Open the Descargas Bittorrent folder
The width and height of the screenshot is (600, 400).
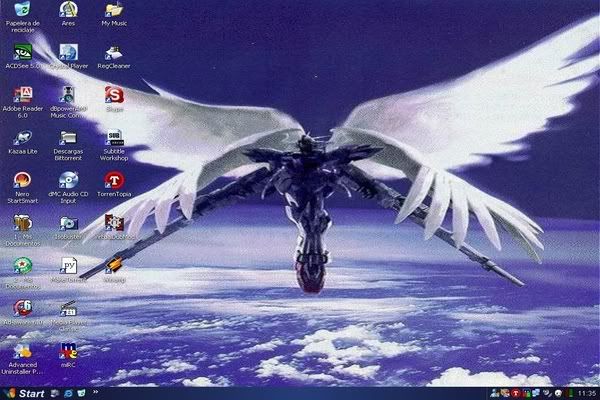[68, 145]
